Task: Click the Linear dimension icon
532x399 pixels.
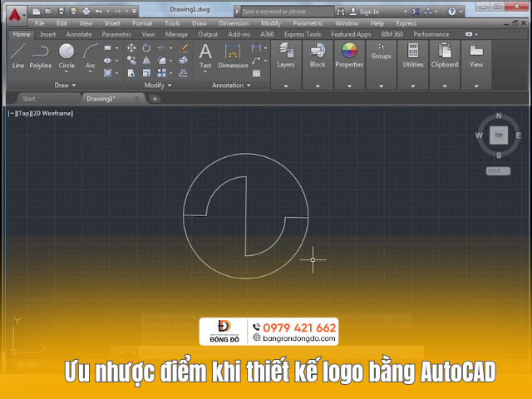Action: pyautogui.click(x=256, y=48)
